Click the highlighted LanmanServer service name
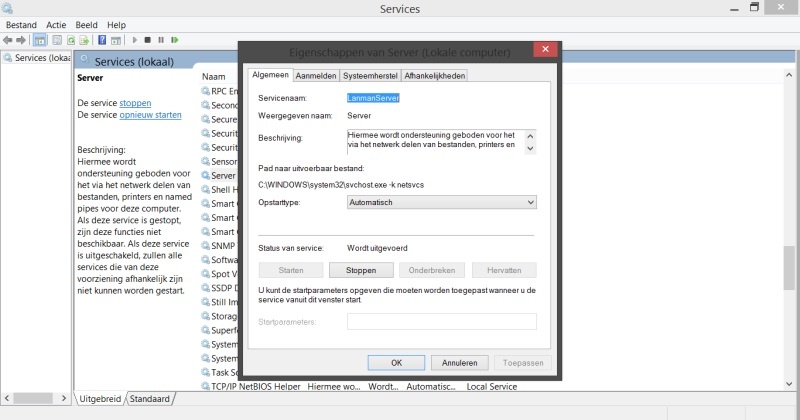 pyautogui.click(x=373, y=97)
